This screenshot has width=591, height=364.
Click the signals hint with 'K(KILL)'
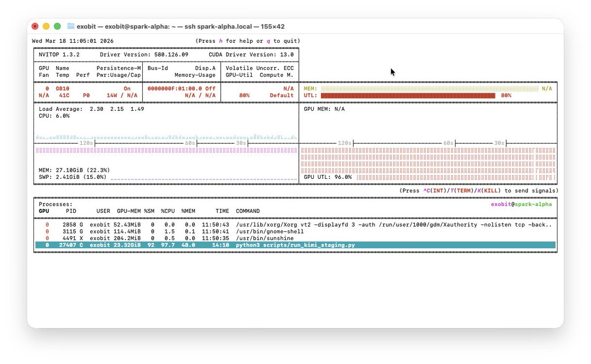[479, 191]
